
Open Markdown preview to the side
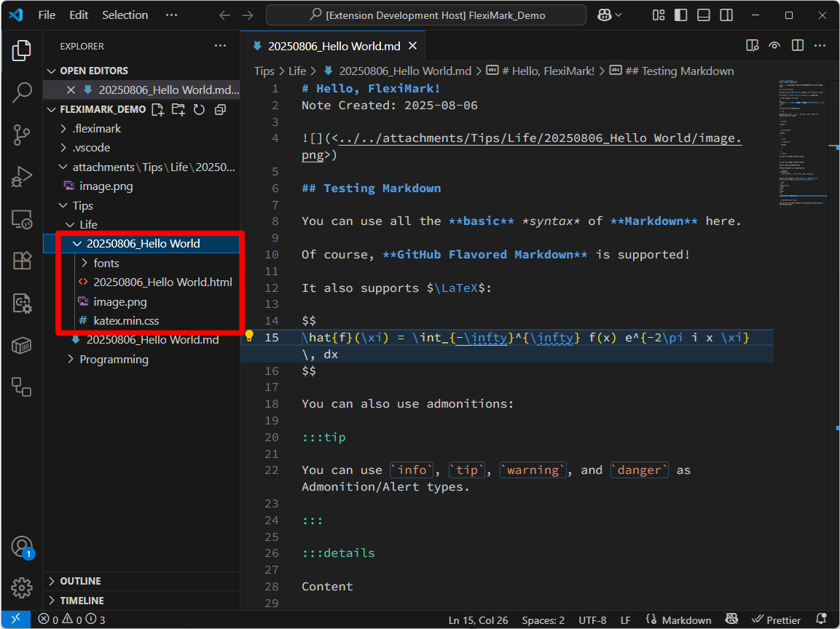coord(752,46)
